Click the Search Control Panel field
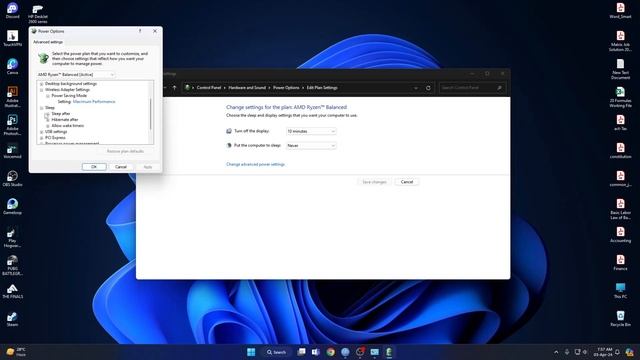This screenshot has width=640, height=360. tap(472, 88)
